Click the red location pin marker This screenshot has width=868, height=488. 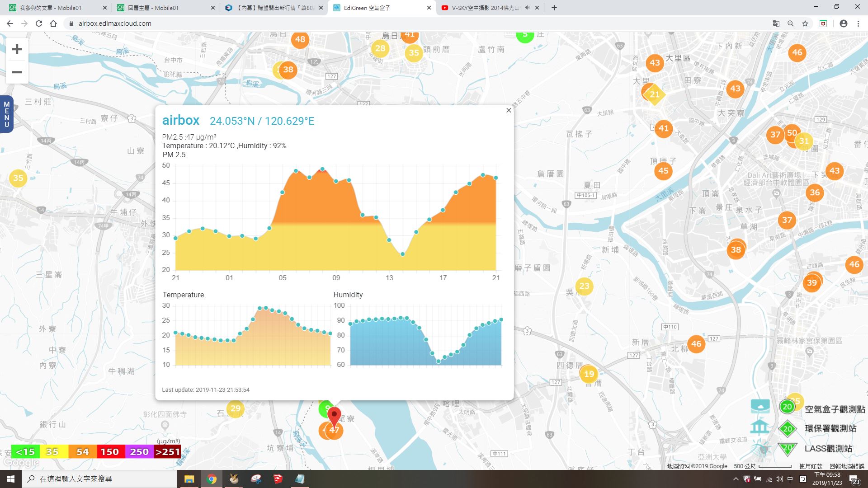[334, 417]
